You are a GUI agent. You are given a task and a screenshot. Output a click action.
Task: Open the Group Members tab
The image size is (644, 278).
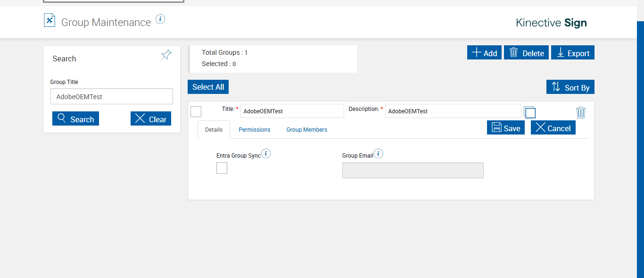click(306, 130)
